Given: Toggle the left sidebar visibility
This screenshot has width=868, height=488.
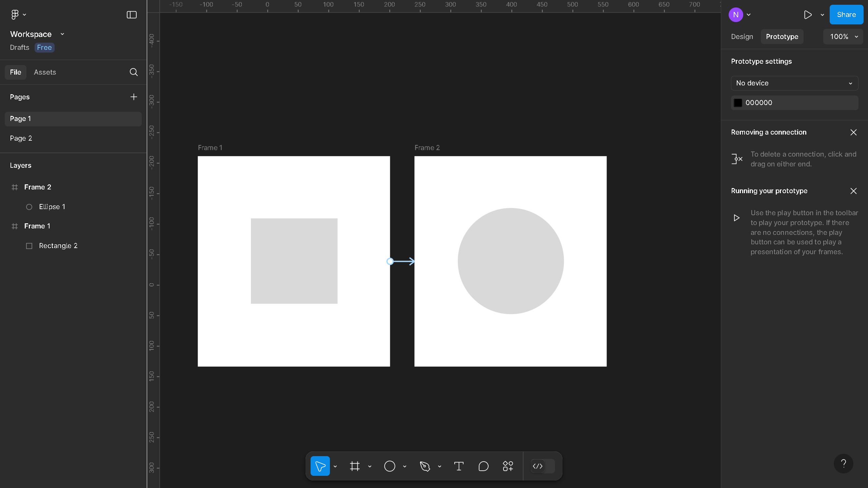Looking at the screenshot, I should (131, 15).
